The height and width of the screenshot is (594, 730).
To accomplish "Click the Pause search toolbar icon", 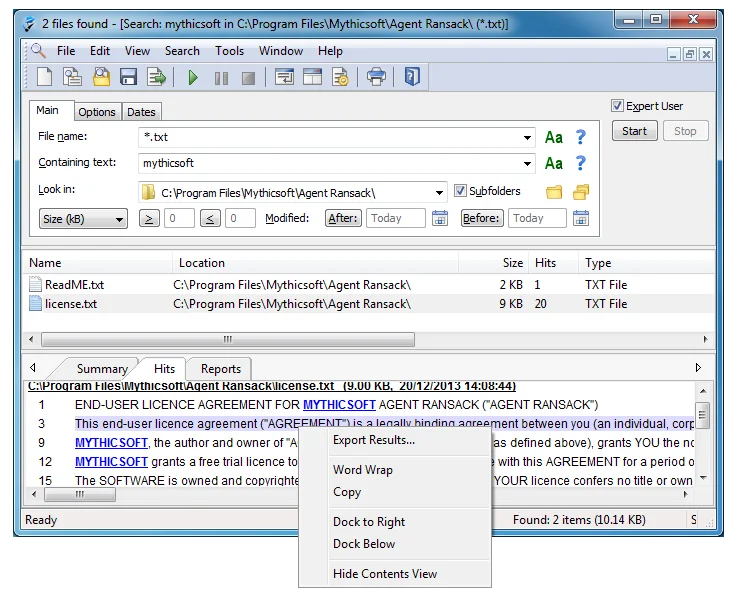I will point(221,78).
